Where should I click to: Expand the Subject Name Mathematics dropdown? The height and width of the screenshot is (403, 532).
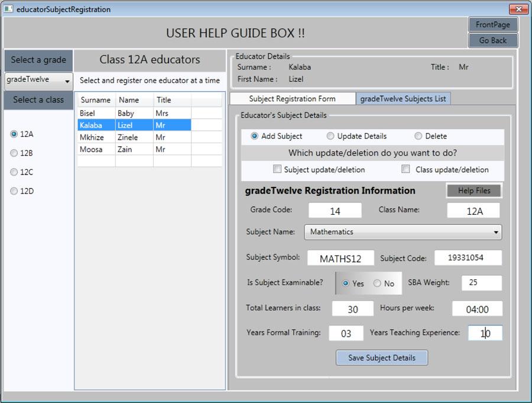tap(403, 232)
